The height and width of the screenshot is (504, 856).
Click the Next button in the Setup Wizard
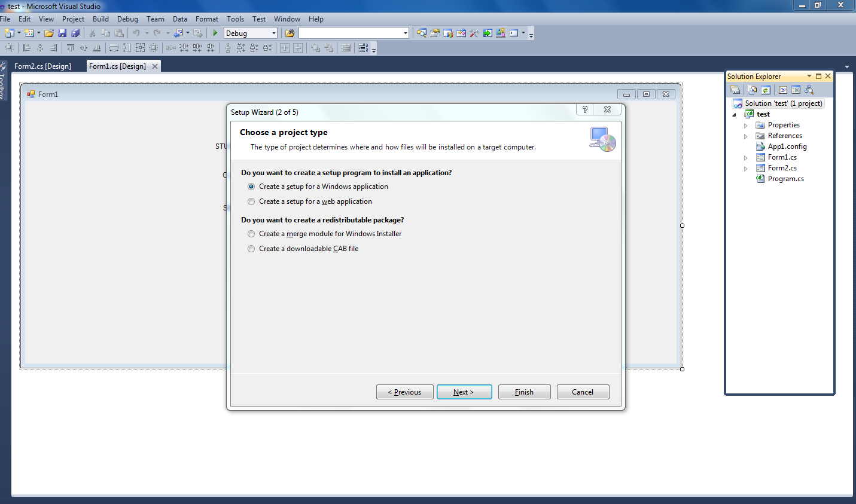(x=464, y=392)
